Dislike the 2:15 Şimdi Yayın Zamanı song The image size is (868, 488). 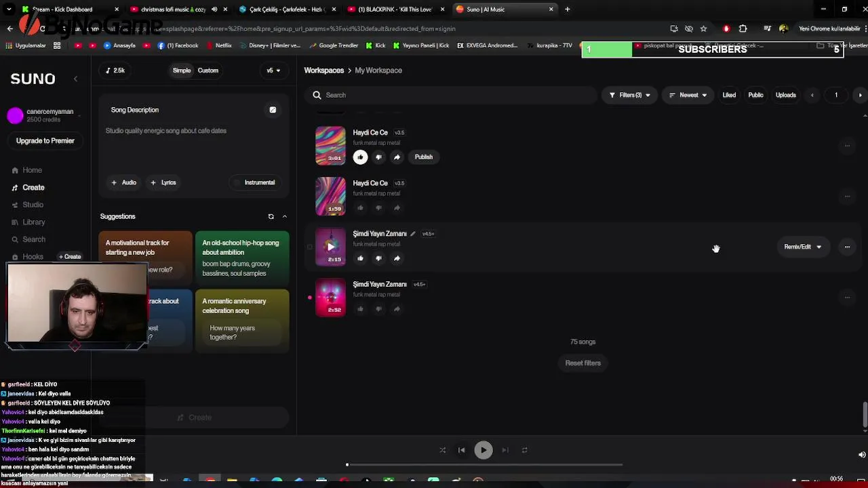[378, 258]
